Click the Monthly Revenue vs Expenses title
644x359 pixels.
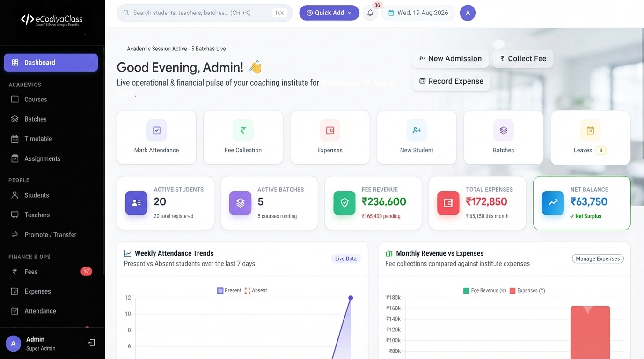(440, 253)
